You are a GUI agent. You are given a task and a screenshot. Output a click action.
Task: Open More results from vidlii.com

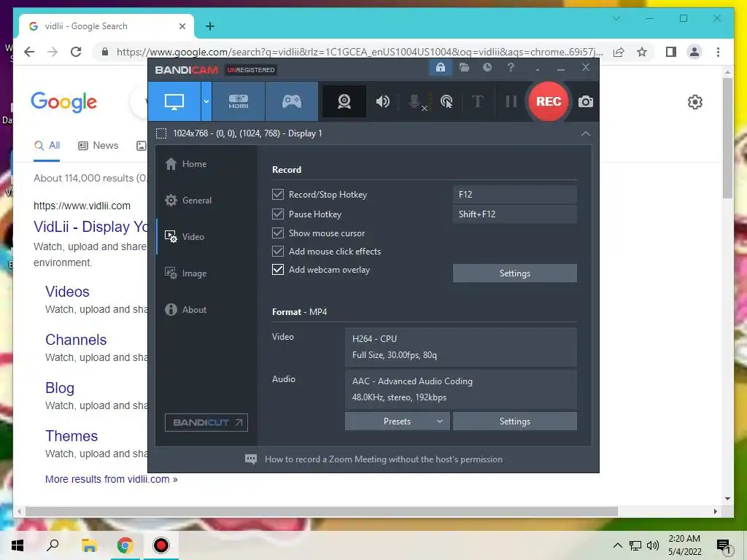tap(111, 479)
